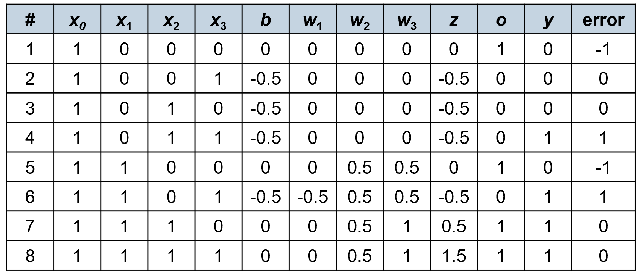Screen dimensions: 644x276
Task: Select the z column header
Action: point(454,21)
